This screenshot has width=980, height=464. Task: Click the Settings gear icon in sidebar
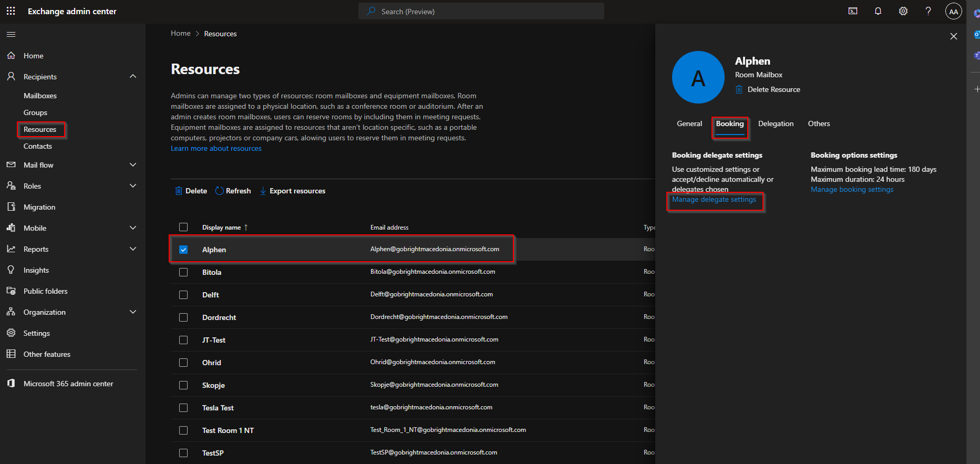coord(11,333)
